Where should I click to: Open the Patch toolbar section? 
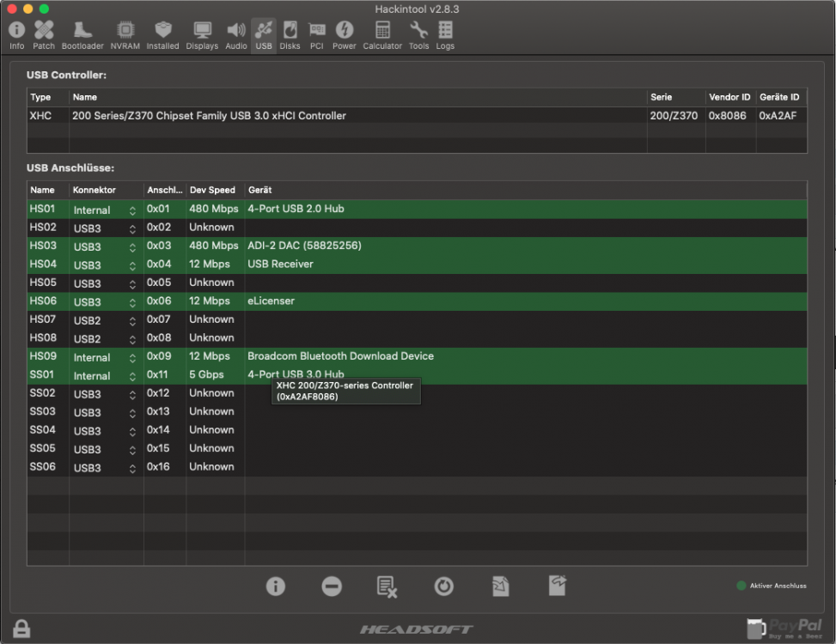pyautogui.click(x=44, y=35)
